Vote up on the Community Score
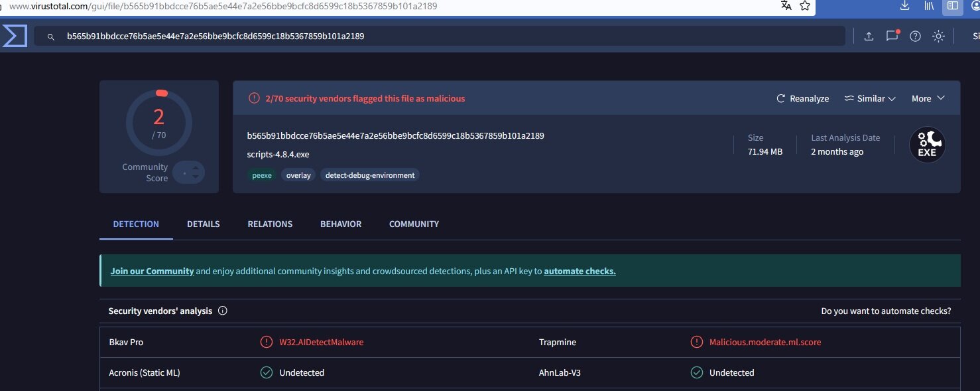Screen dimensions: 980x391 pos(196,168)
